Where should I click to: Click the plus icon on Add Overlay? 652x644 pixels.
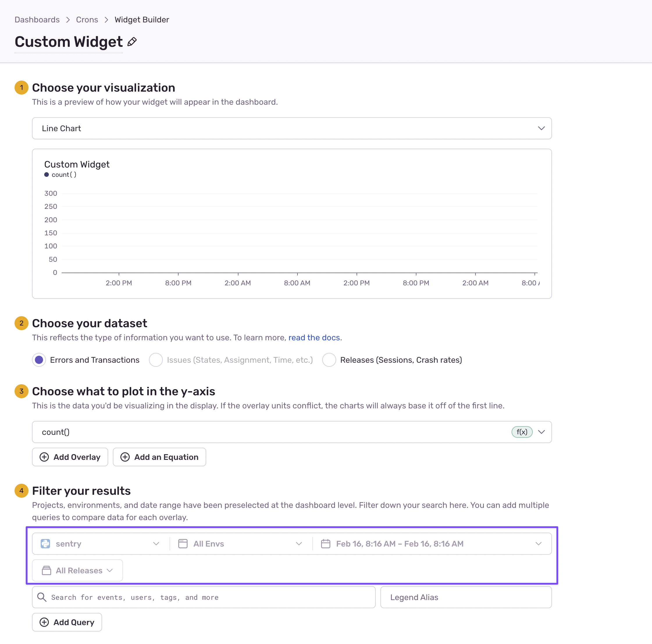(x=44, y=457)
